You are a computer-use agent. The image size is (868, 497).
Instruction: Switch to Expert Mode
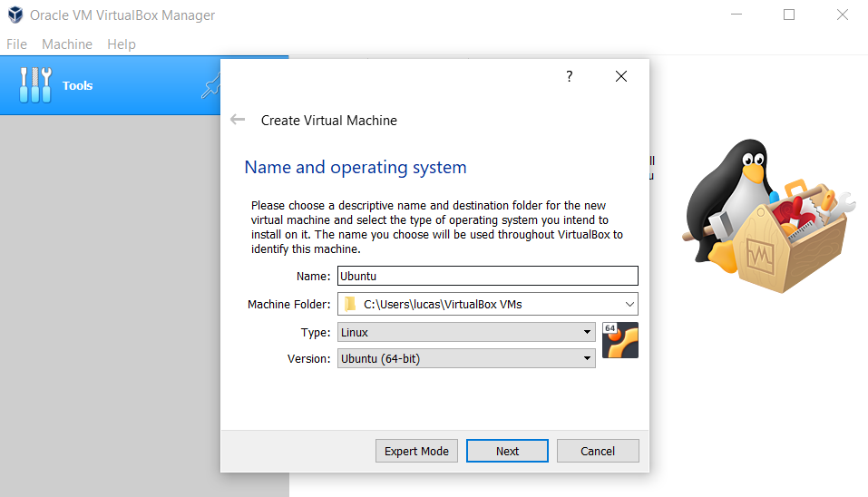click(x=416, y=451)
